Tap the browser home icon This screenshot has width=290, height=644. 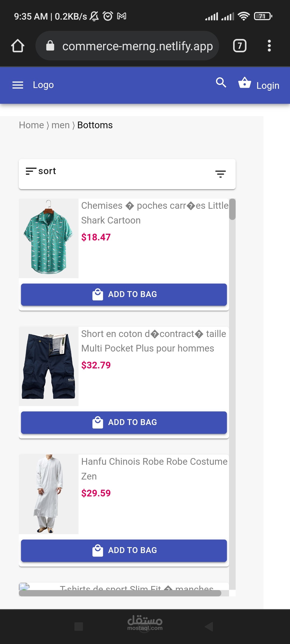(x=18, y=46)
